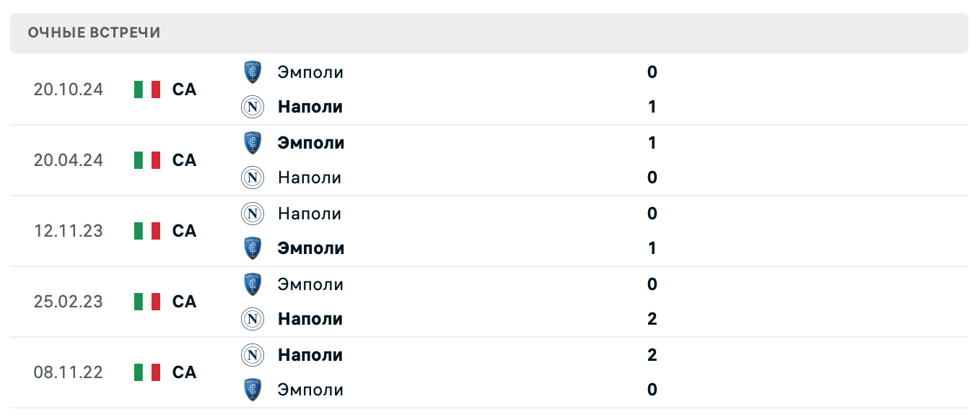Open match dated 12.11.23

[68, 231]
